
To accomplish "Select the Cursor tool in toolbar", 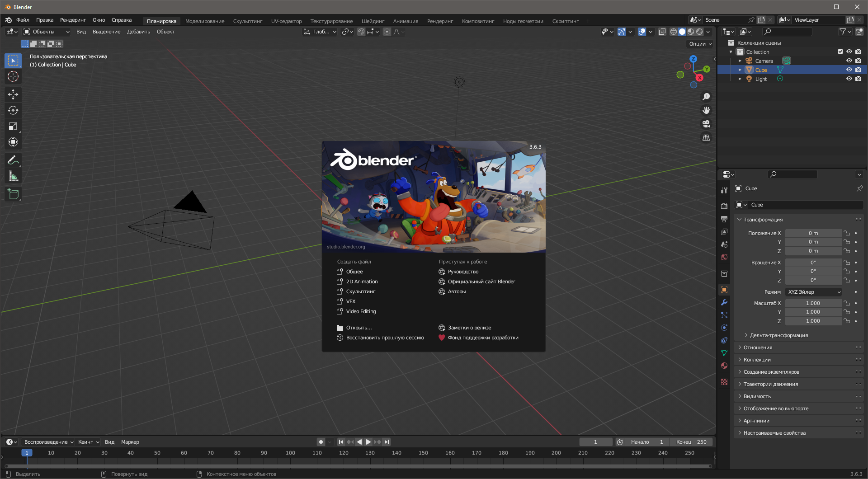I will (x=13, y=76).
